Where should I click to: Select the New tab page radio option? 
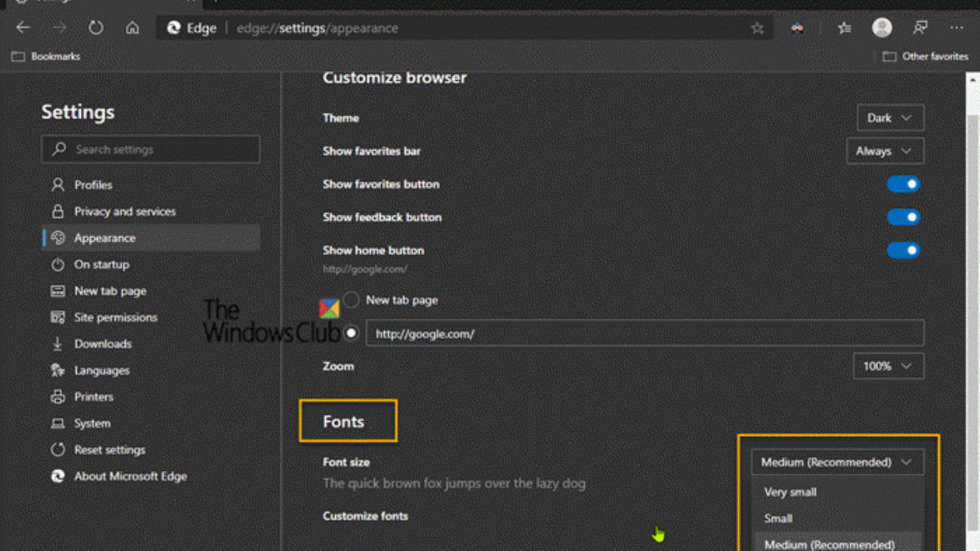pyautogui.click(x=351, y=300)
